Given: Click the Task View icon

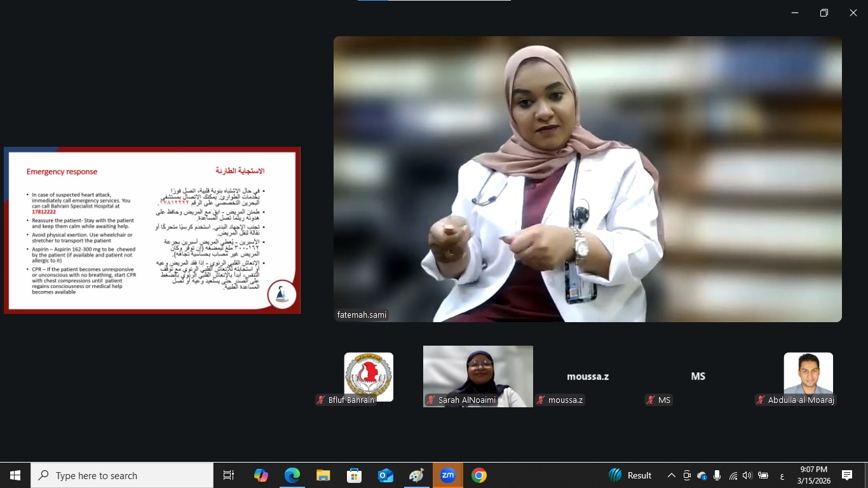Looking at the screenshot, I should [229, 475].
